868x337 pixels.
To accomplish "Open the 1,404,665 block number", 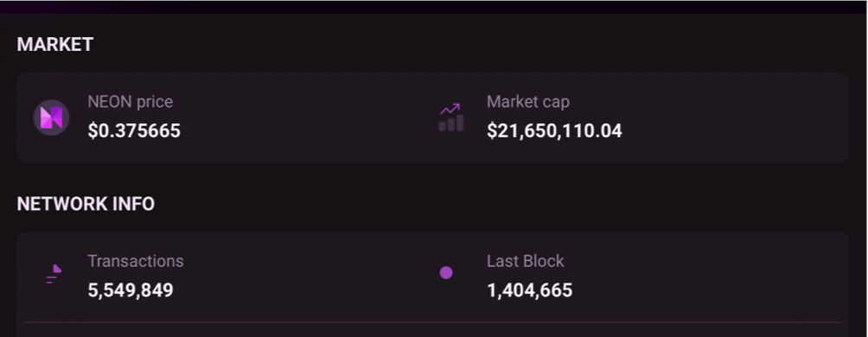I will tap(530, 290).
